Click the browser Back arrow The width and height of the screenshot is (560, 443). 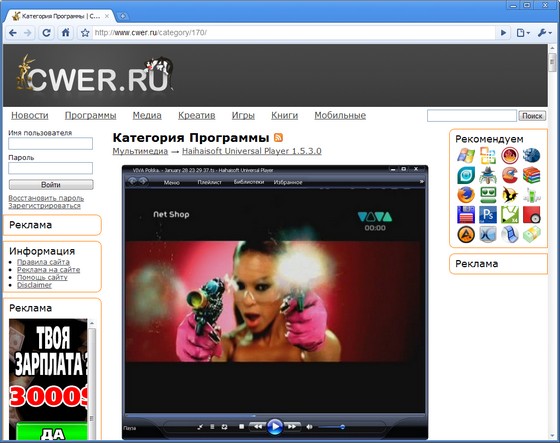click(13, 33)
